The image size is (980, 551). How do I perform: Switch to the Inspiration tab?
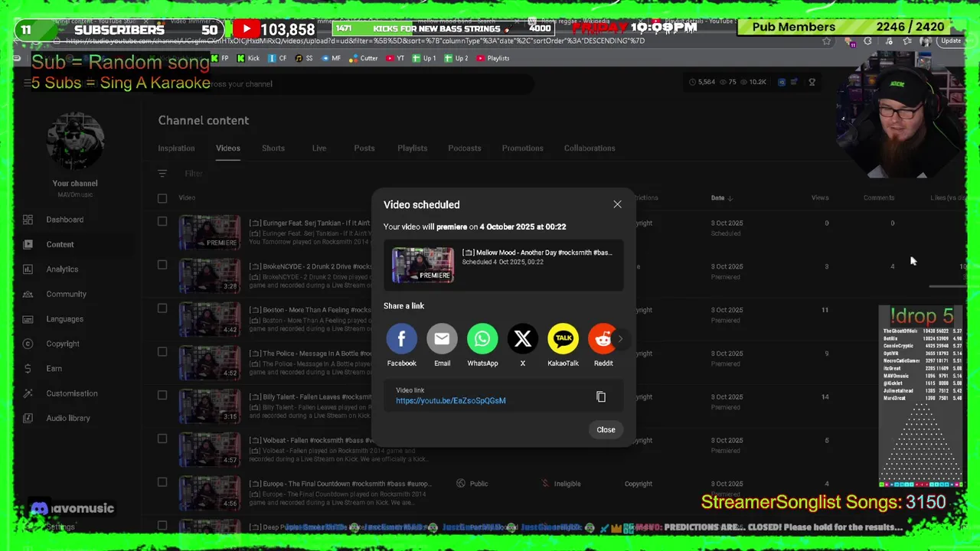[x=176, y=148]
